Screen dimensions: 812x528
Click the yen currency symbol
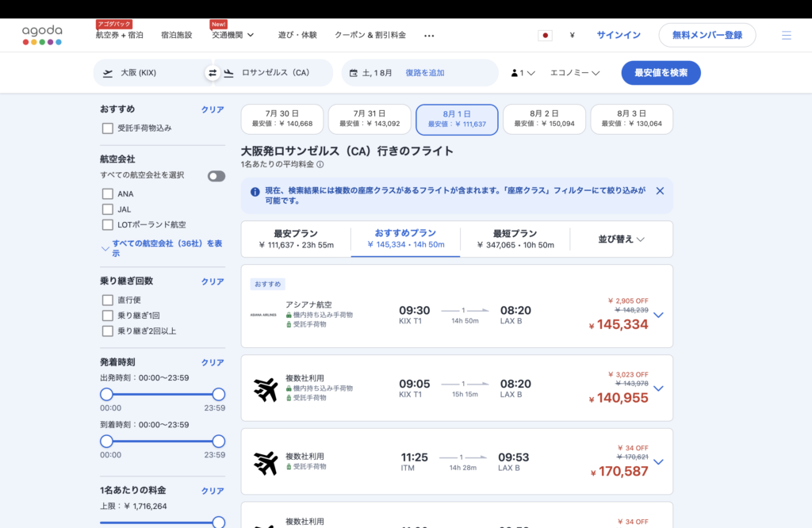(573, 36)
